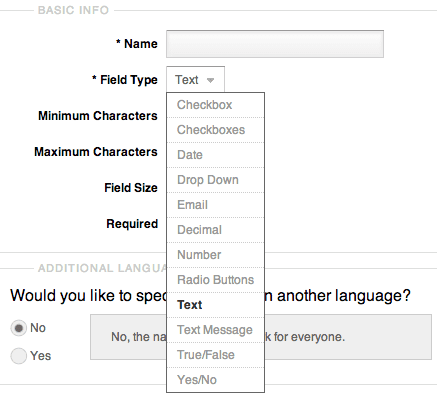Click the BASIC INFO section heading

point(73,10)
